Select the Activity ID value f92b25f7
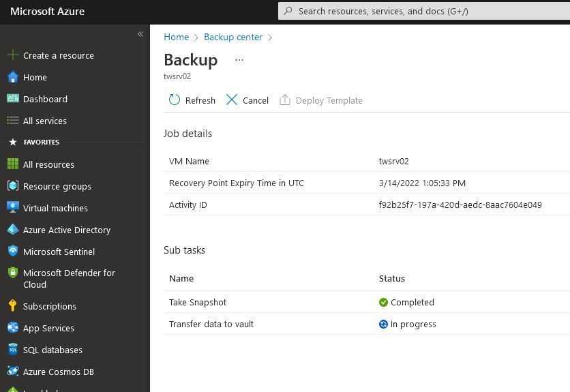 tap(460, 205)
